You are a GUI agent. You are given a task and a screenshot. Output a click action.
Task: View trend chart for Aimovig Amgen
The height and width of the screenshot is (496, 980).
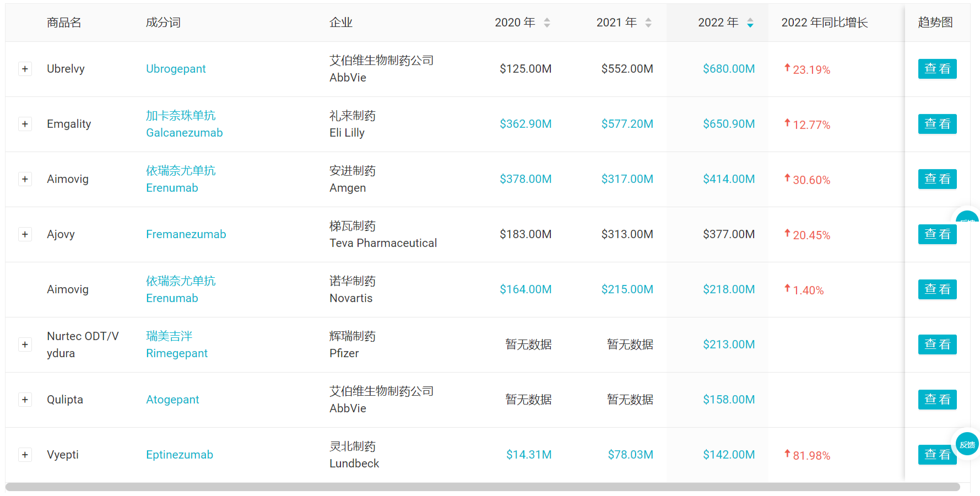(x=937, y=179)
